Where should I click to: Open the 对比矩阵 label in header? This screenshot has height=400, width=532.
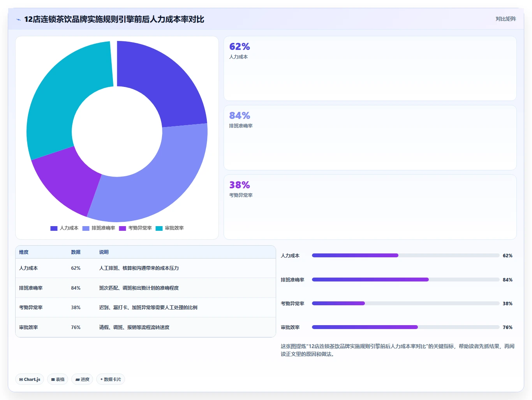(506, 19)
